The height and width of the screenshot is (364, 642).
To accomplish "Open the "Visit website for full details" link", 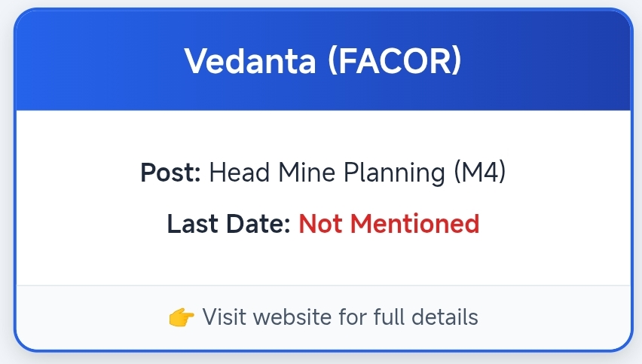I will (340, 317).
